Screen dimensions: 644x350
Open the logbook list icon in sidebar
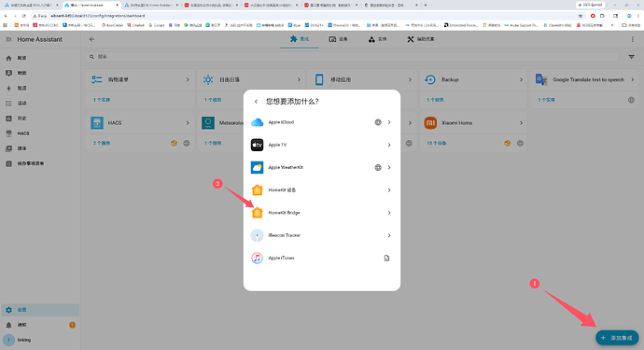pyautogui.click(x=8, y=103)
